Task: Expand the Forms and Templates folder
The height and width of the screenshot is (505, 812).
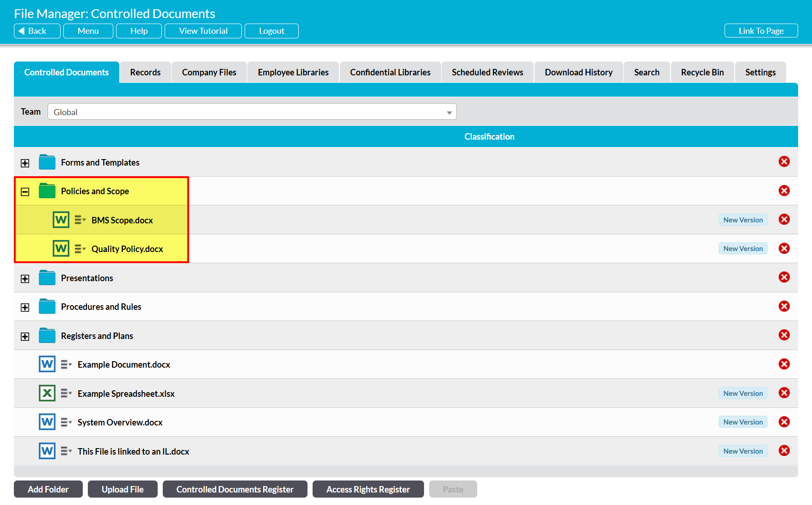Action: (x=25, y=163)
